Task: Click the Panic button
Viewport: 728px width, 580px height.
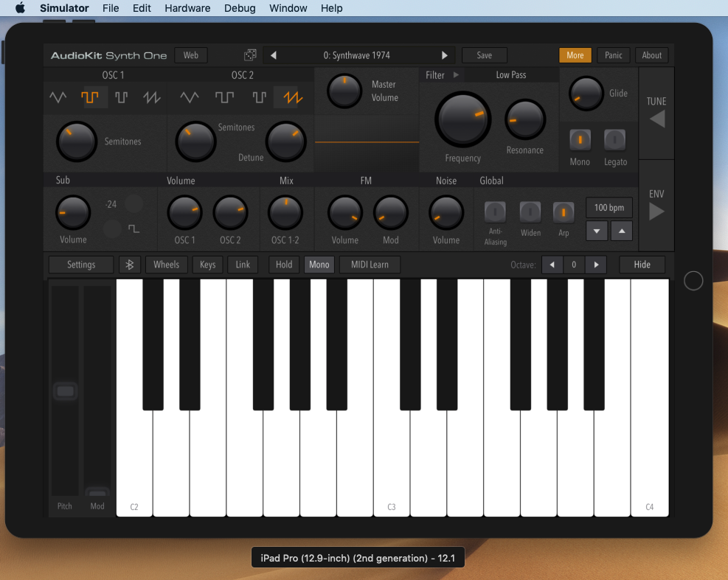Action: point(613,55)
